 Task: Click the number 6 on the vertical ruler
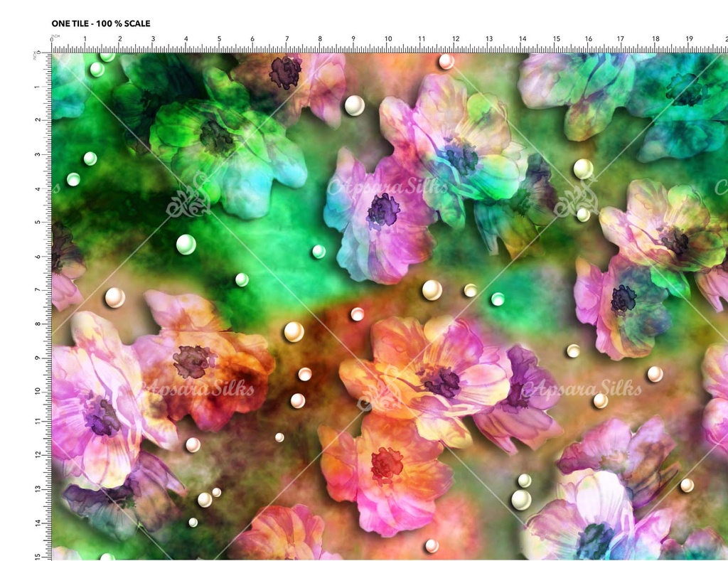tap(37, 257)
